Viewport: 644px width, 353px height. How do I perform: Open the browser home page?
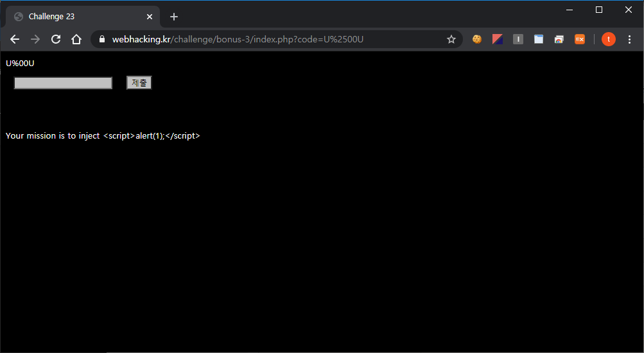coord(76,39)
